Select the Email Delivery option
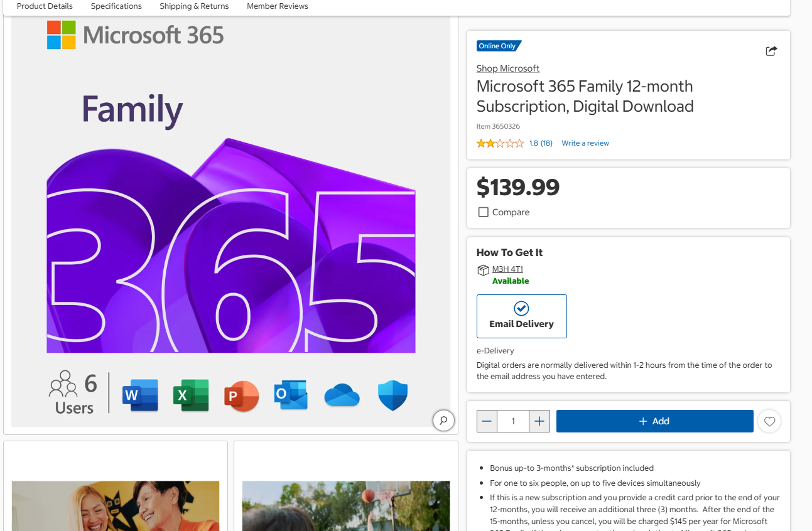 [522, 316]
